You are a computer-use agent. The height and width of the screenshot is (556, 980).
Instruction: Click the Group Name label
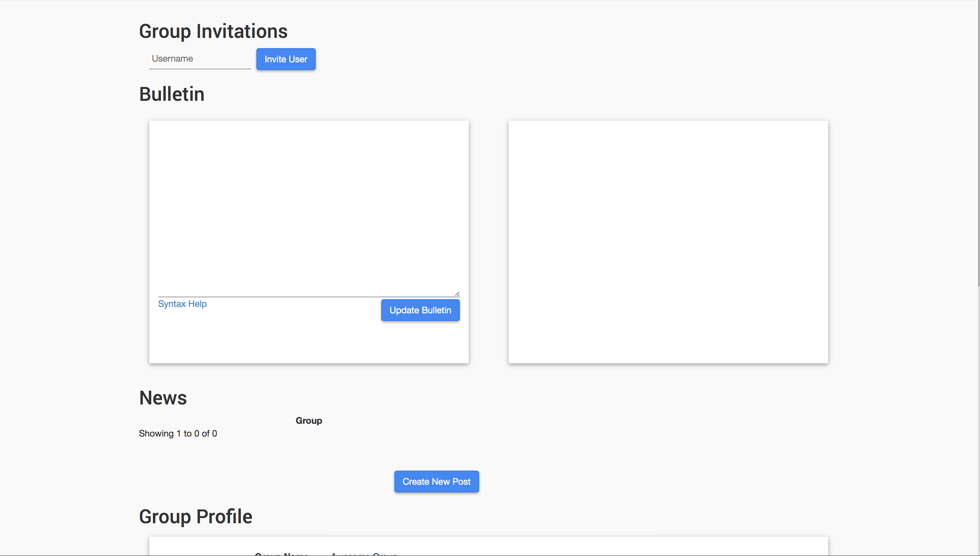(x=282, y=553)
